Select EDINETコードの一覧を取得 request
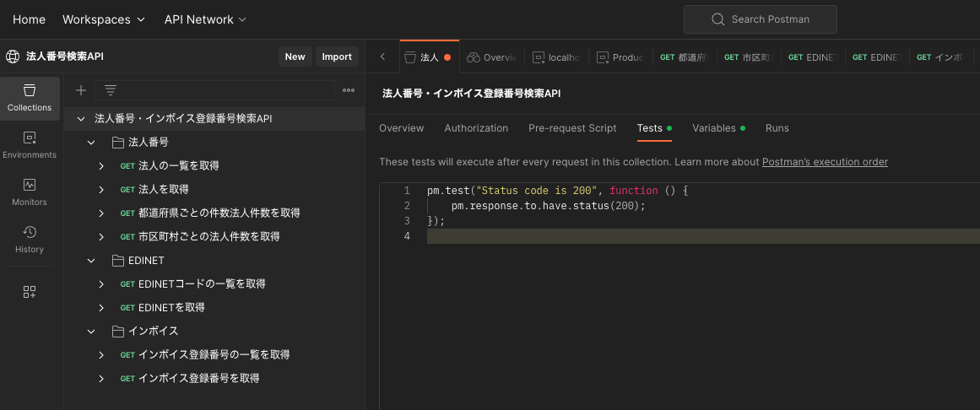This screenshot has height=410, width=980. 202,283
